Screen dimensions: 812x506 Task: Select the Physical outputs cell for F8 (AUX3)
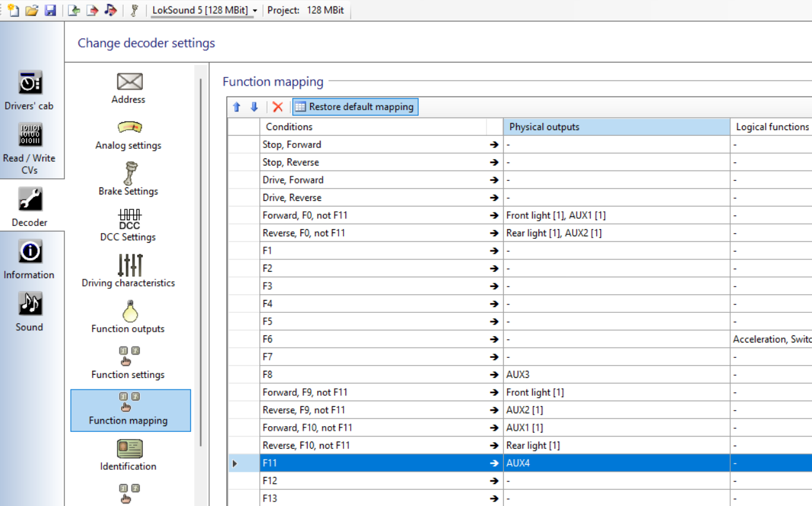tap(616, 375)
